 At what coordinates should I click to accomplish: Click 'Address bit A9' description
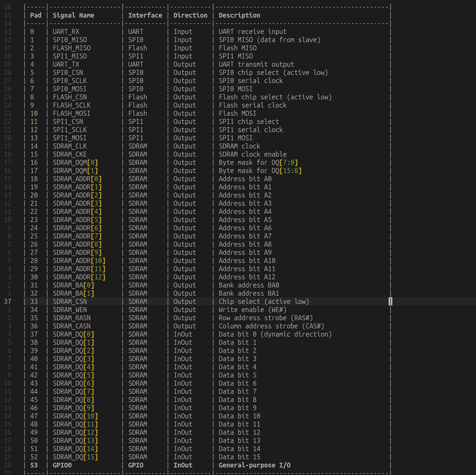[245, 252]
